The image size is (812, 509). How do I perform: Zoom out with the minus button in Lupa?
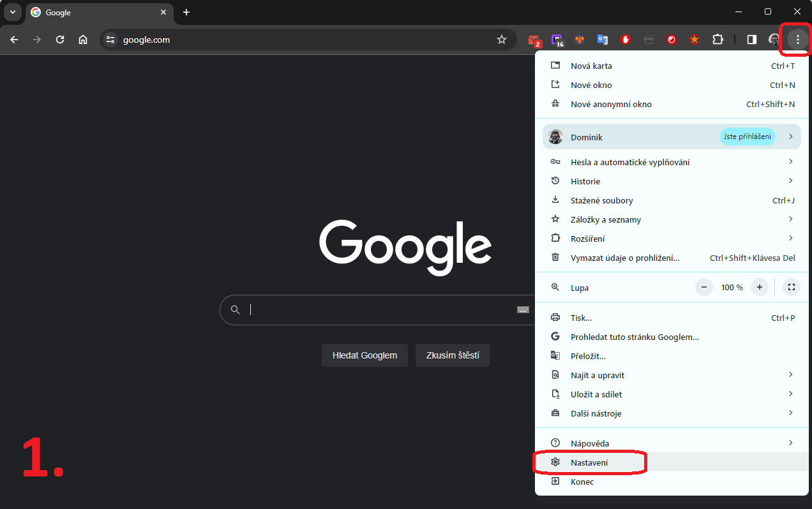(704, 288)
